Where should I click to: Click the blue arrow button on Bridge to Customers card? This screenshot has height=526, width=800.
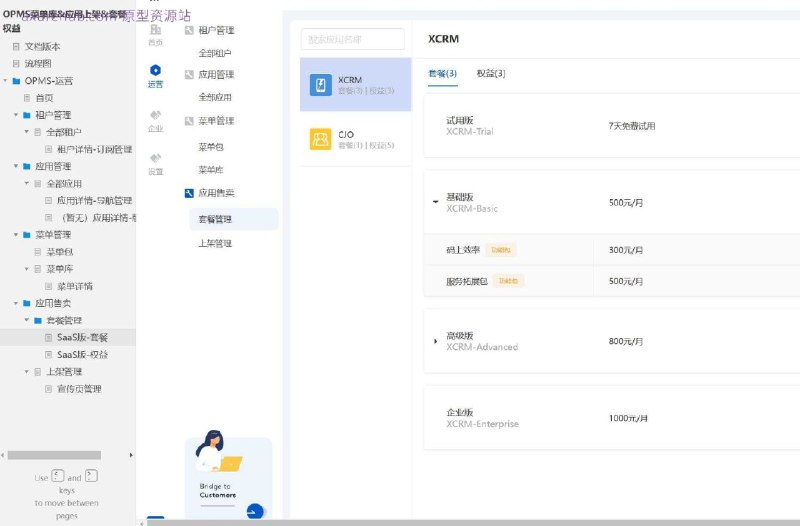click(255, 511)
